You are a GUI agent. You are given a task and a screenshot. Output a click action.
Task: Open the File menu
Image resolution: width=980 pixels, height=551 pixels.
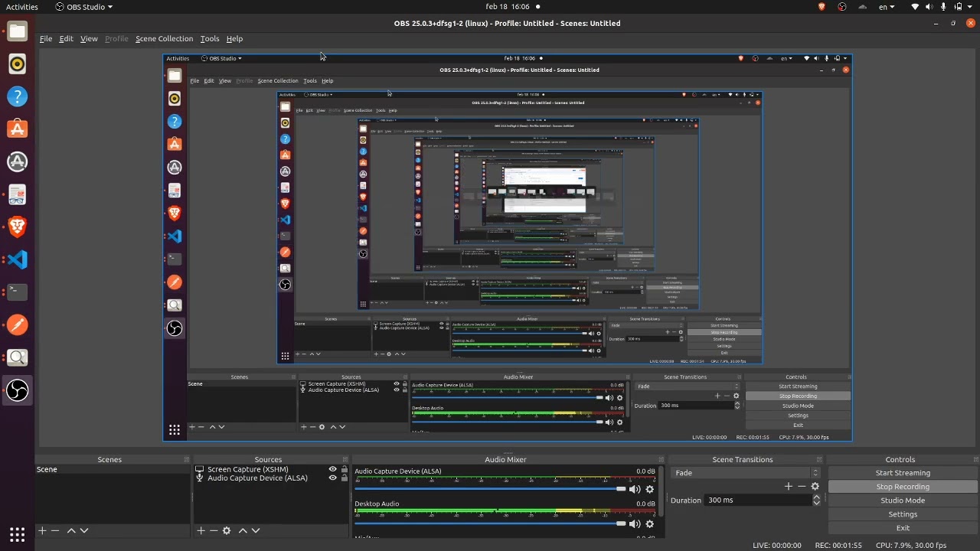[46, 39]
